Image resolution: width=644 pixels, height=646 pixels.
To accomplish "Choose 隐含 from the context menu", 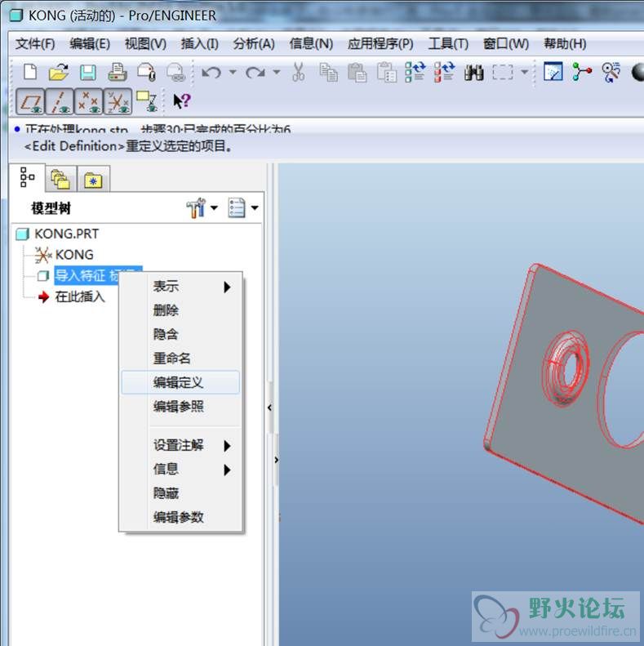I will pos(180,334).
